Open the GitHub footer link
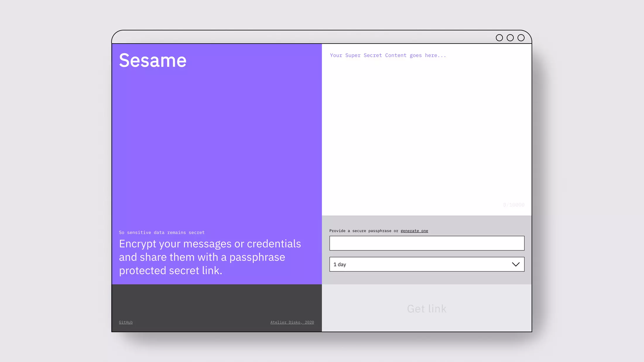Viewport: 644px width, 362px height. pyautogui.click(x=126, y=322)
